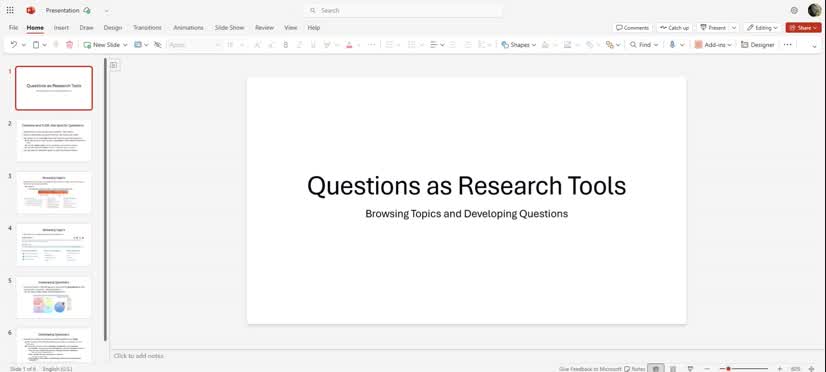Start slideshow from status bar icon

691,369
